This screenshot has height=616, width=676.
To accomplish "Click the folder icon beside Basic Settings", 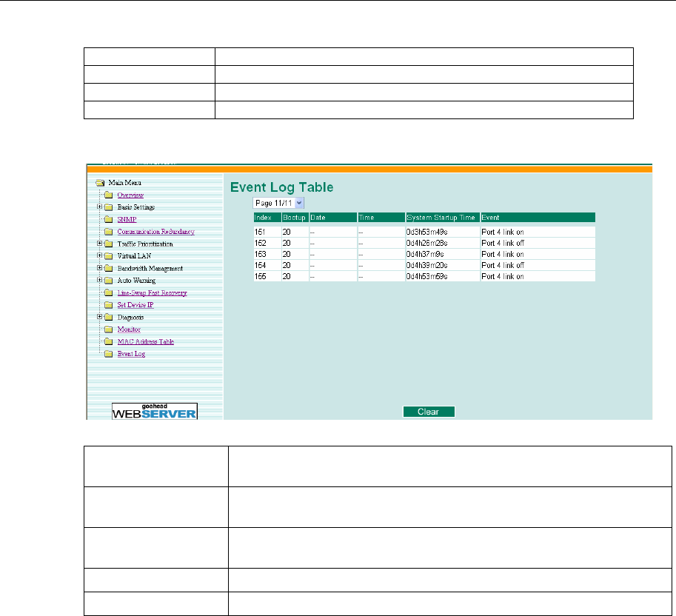I will [109, 207].
